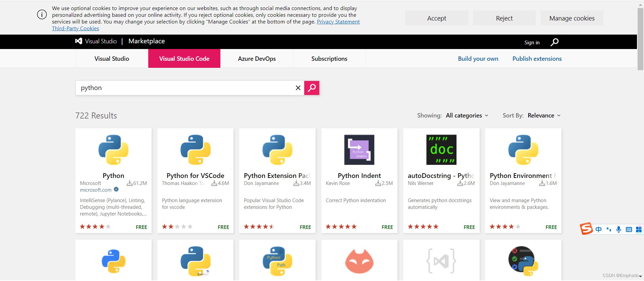Click the autoDocstring title text
Screen dimensions: 644x281
pos(441,176)
